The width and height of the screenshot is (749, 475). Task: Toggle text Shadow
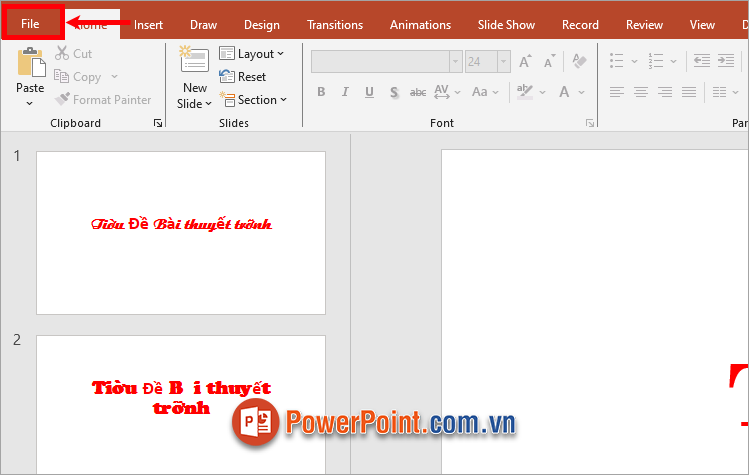pyautogui.click(x=394, y=92)
